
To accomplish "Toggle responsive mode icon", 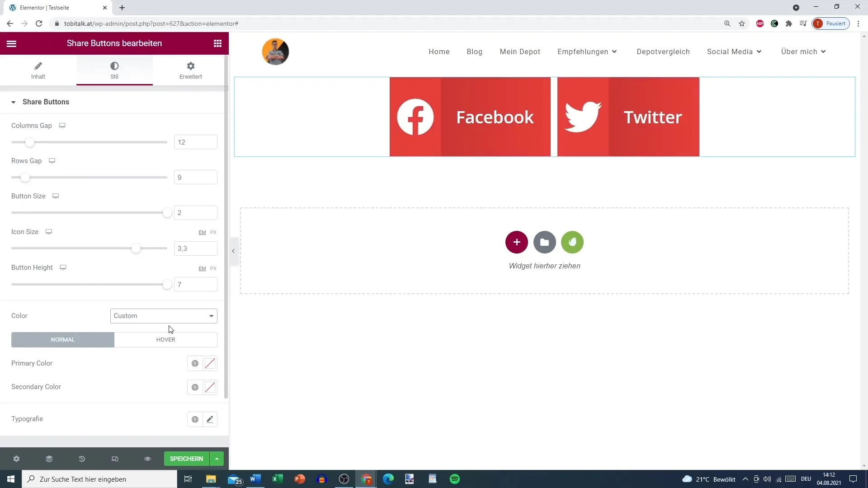I will pos(115,459).
